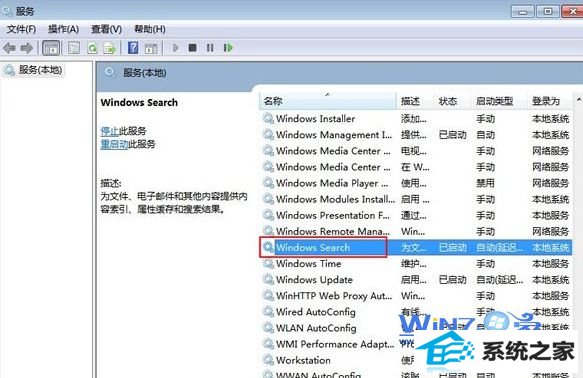Open the 查看(V) menu
Screen dimensions: 583x378
[107, 29]
